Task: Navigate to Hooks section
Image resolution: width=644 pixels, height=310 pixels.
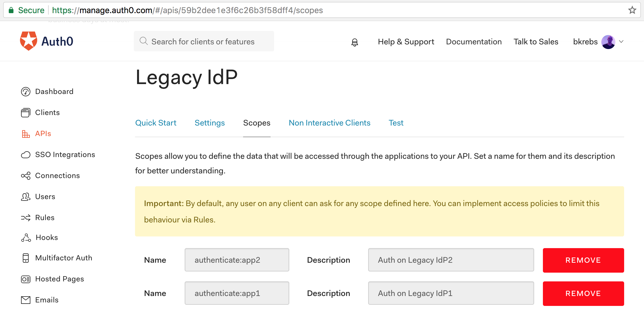Action: pos(47,238)
